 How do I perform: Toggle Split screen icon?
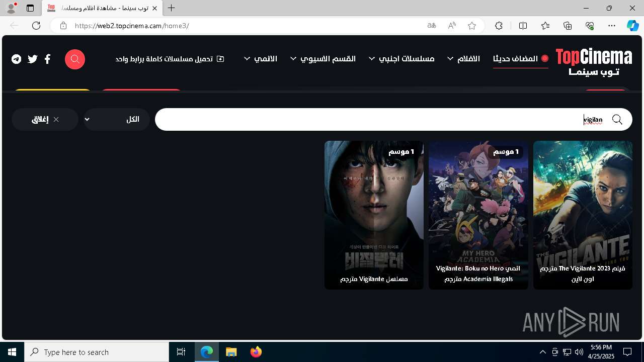(x=523, y=26)
